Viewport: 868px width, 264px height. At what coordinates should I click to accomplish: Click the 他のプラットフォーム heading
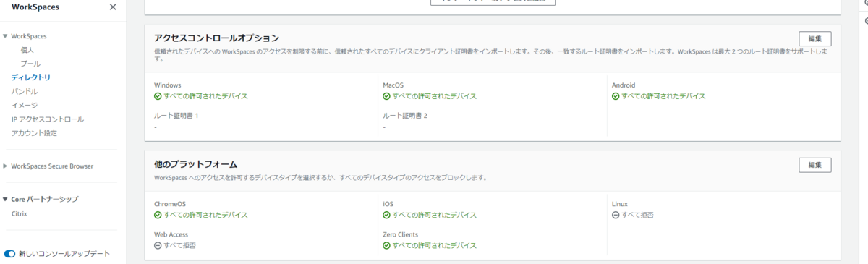195,164
